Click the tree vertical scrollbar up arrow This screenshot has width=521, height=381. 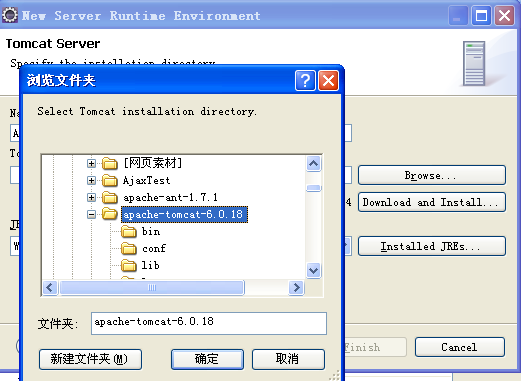[314, 163]
